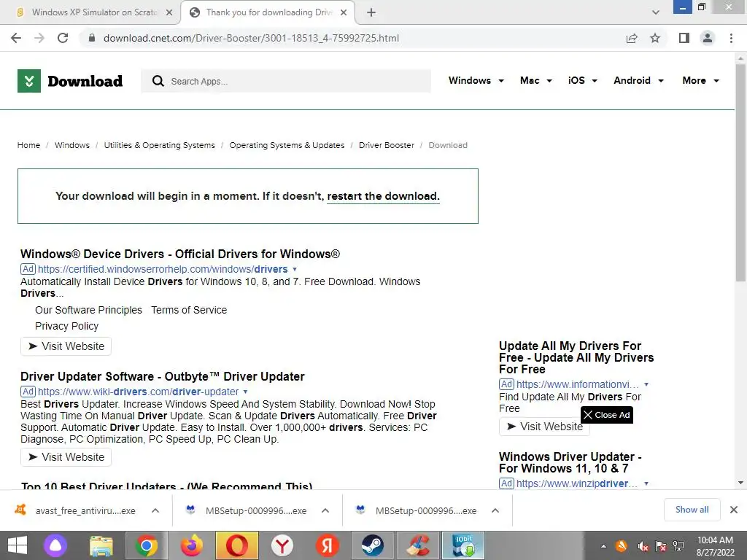Open the Windows Start menu

18,545
